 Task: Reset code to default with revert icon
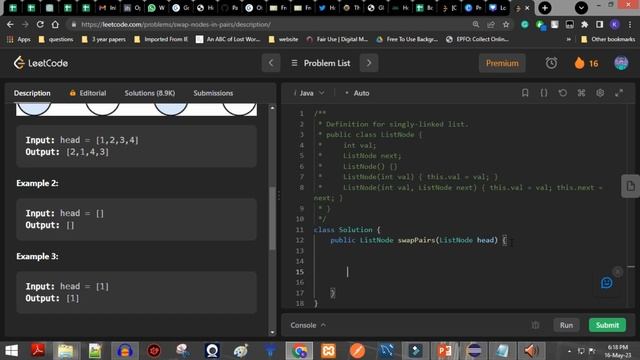562,93
